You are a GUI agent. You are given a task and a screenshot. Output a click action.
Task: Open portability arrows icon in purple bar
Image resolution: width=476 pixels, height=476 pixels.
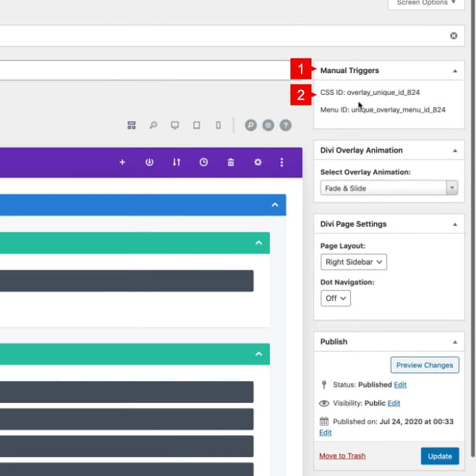click(x=176, y=162)
